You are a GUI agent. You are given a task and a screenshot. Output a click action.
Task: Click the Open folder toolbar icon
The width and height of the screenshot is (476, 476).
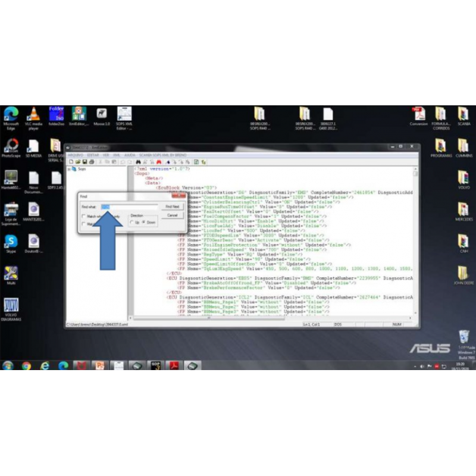point(77,162)
